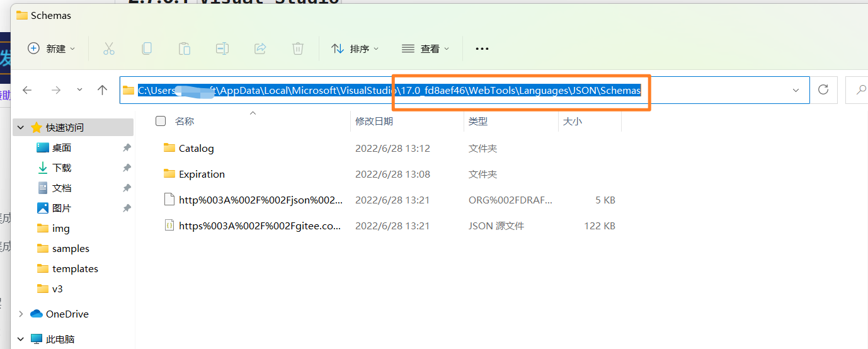
Task: Toggle the select-all checkbox in header
Action: (161, 121)
